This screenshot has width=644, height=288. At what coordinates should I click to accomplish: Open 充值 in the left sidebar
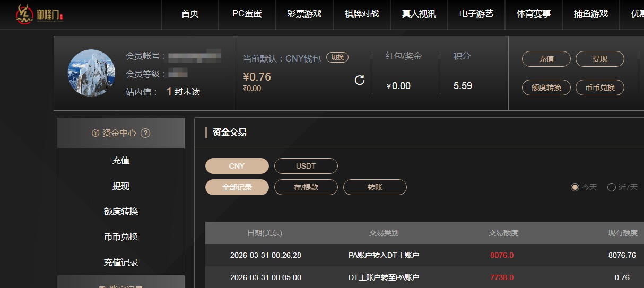[x=121, y=161]
